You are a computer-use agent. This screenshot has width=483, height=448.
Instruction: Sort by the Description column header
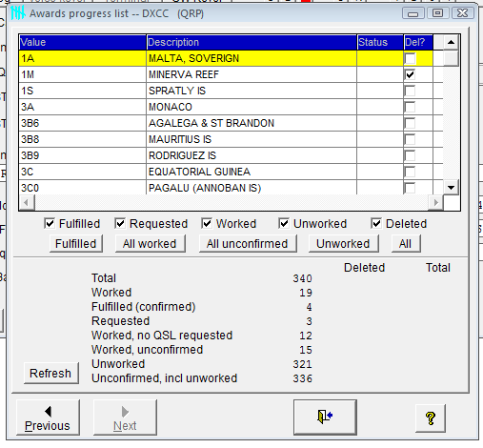[x=252, y=42]
